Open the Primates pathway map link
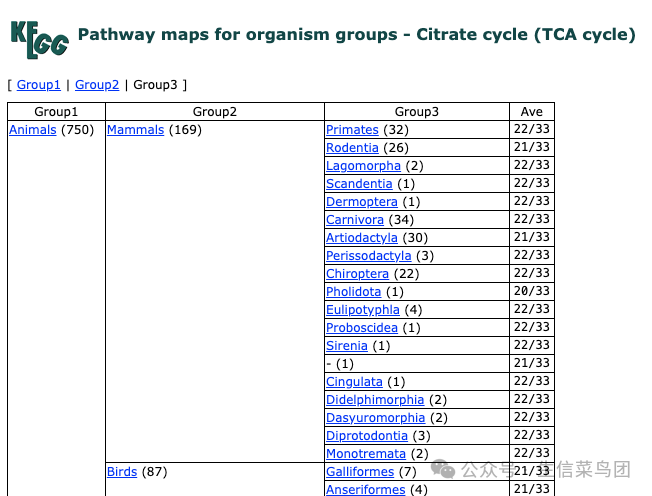Viewport: 652px width, 496px height. pyautogui.click(x=352, y=130)
